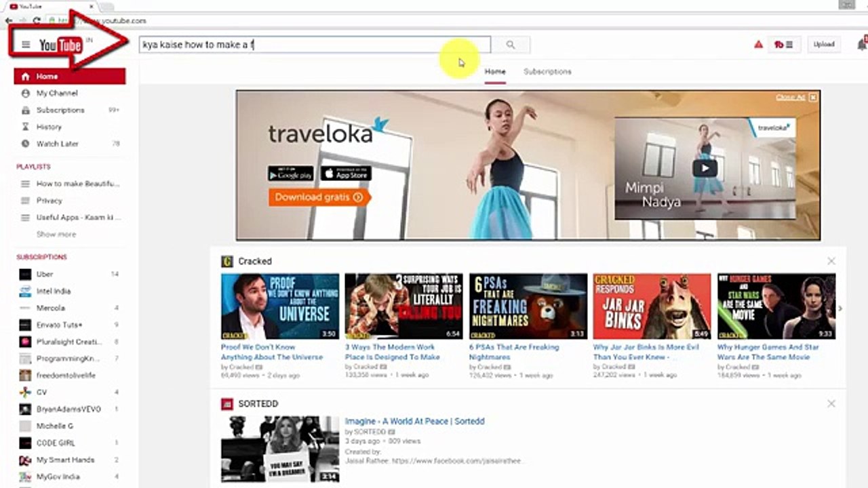Play the Mimpi Nadya ad video
This screenshot has width=868, height=488.
(x=705, y=168)
